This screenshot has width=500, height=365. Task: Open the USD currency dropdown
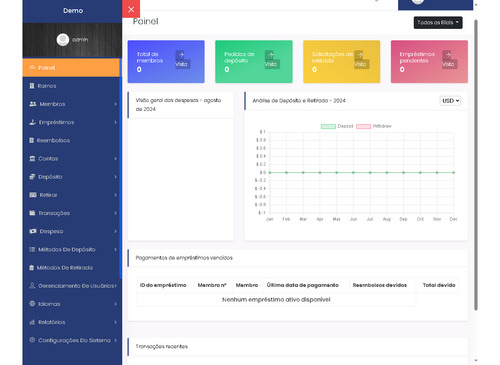point(450,101)
